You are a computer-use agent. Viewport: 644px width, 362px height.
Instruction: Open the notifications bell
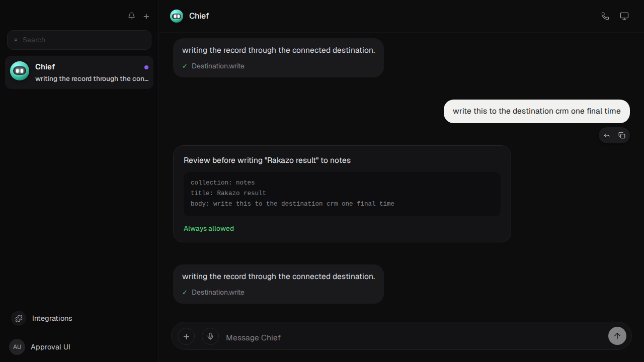pyautogui.click(x=131, y=16)
